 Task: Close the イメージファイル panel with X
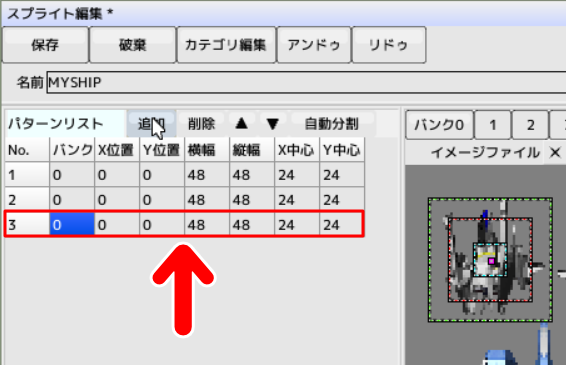(555, 153)
